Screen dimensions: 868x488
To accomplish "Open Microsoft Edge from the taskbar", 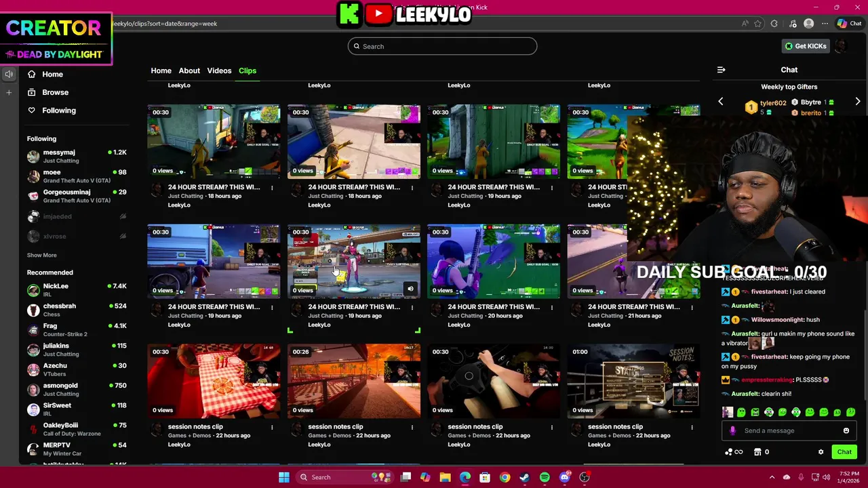I will (x=465, y=477).
